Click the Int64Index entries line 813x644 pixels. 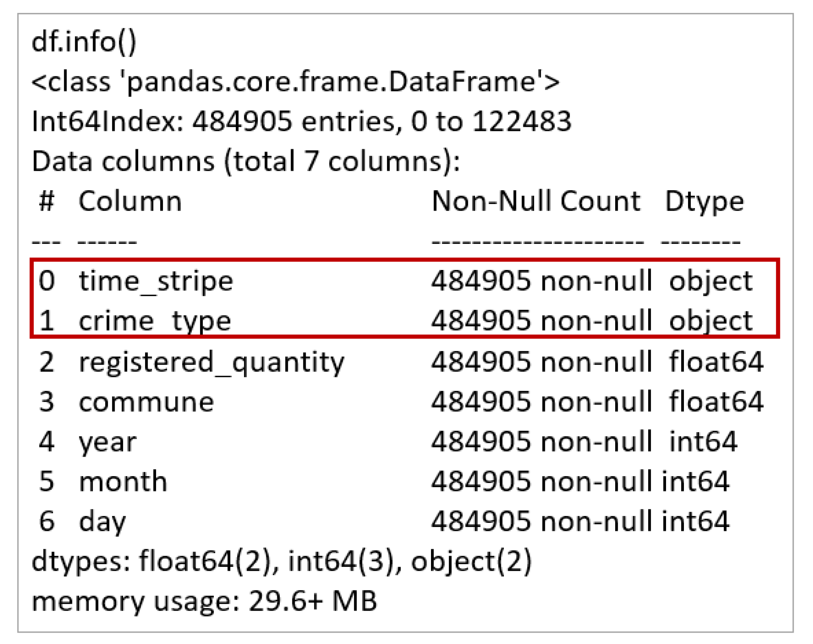coord(302,122)
